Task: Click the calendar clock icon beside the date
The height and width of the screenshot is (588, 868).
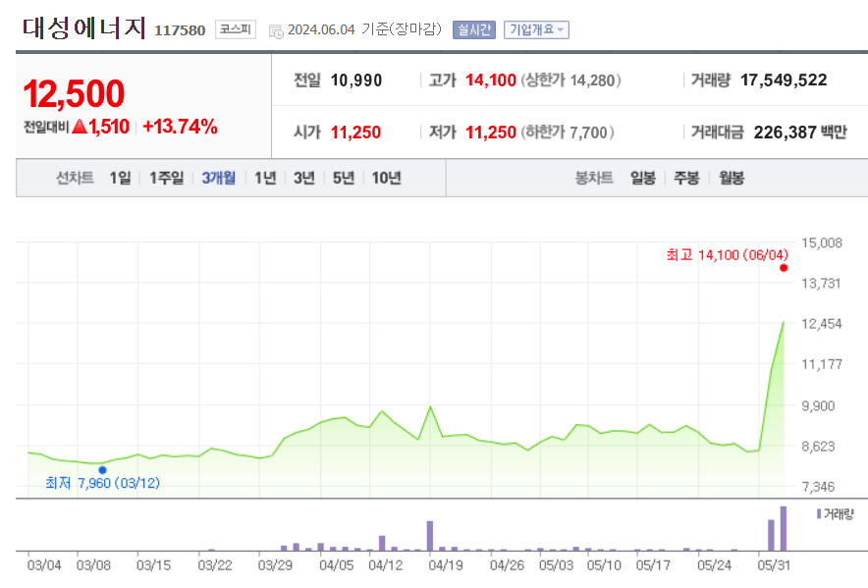Action: pos(276,31)
